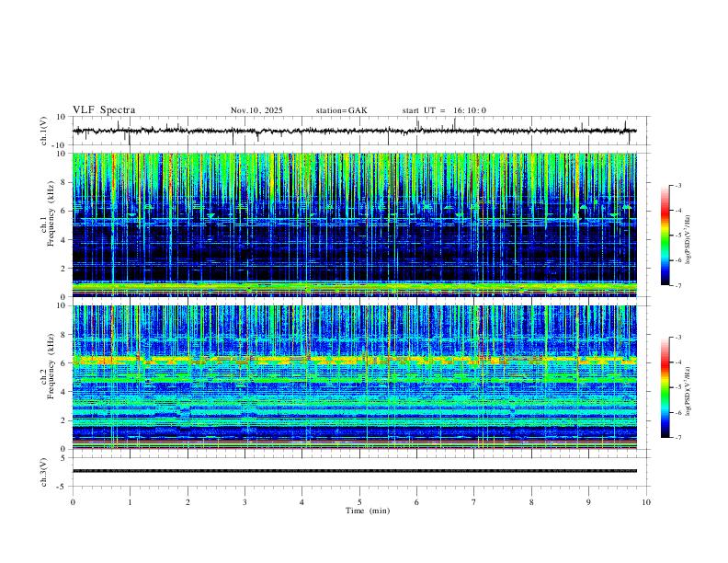Click the "station=GAK" label
Screen dimensions: 728x563
pos(341,110)
